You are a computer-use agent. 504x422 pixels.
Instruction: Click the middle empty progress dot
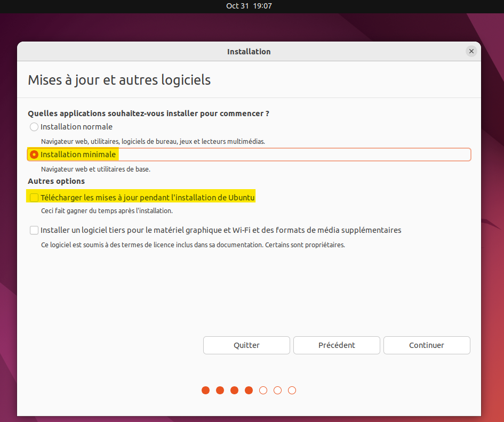coord(277,391)
